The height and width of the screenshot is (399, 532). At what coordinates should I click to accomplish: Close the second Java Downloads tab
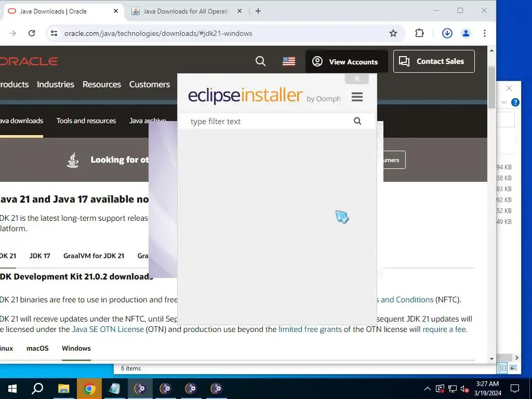(239, 11)
